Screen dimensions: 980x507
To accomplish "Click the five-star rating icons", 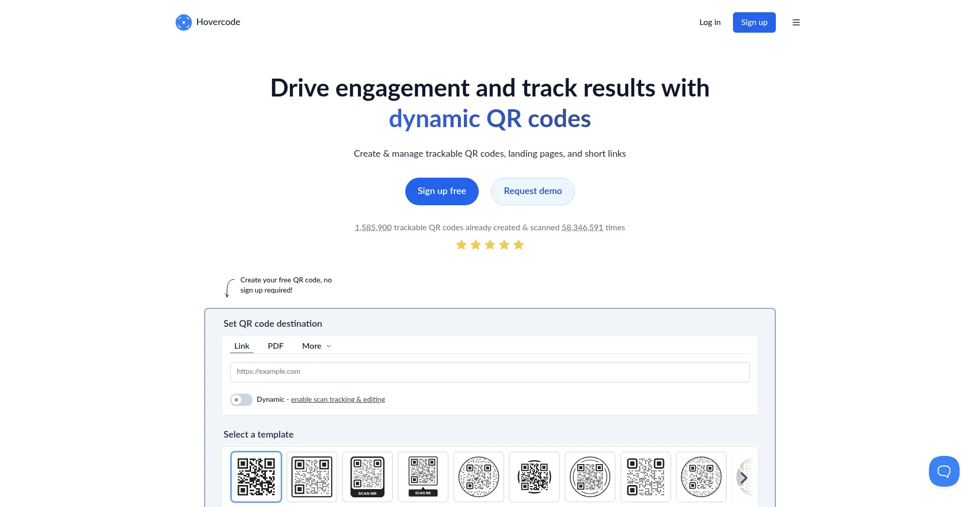I will click(x=490, y=245).
